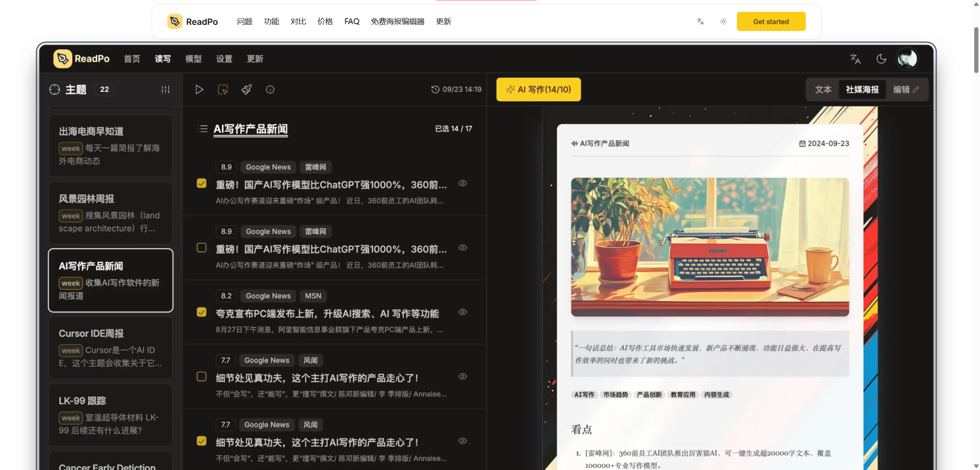
Task: Click the audio waveform icon in poster header
Action: coord(574,143)
